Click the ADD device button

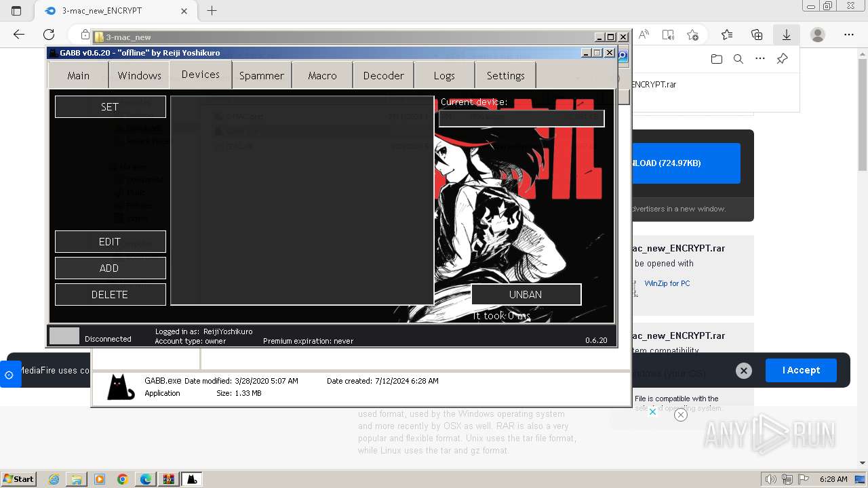click(111, 268)
